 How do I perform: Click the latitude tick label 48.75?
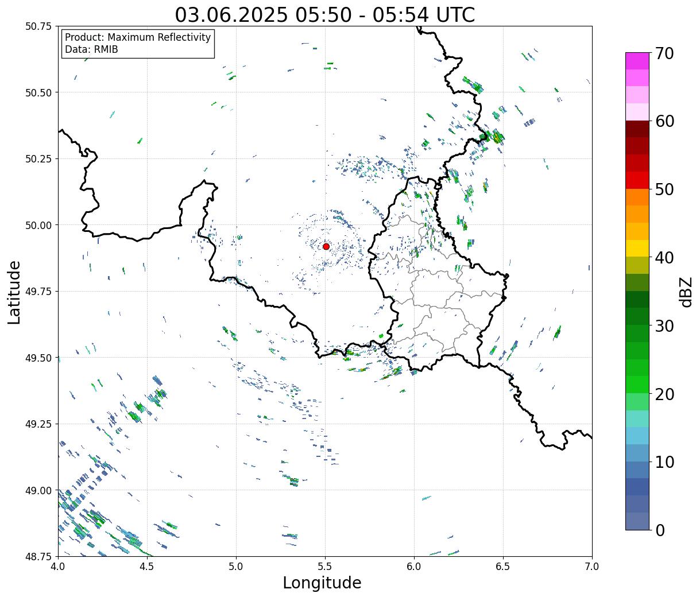38,557
